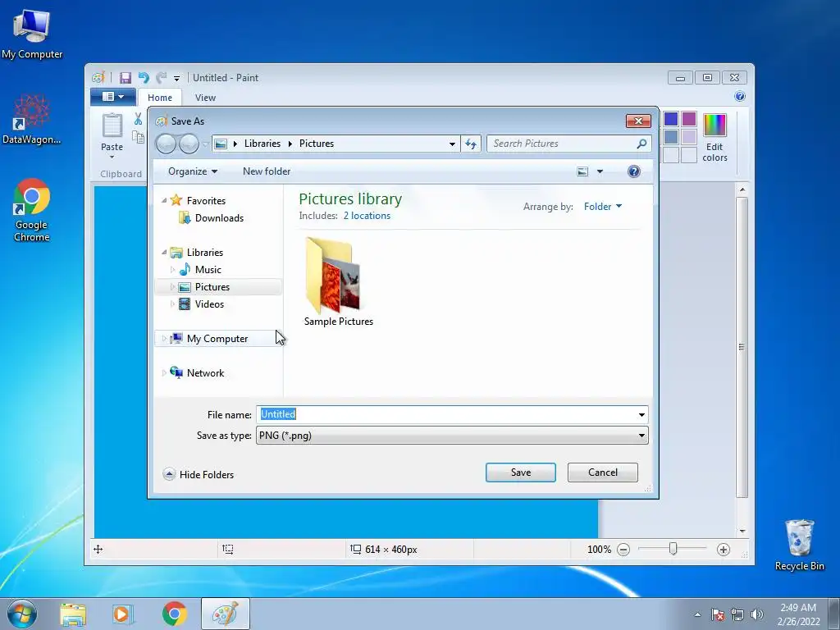Click the Paste clipboard icon in Paint

pos(112,126)
